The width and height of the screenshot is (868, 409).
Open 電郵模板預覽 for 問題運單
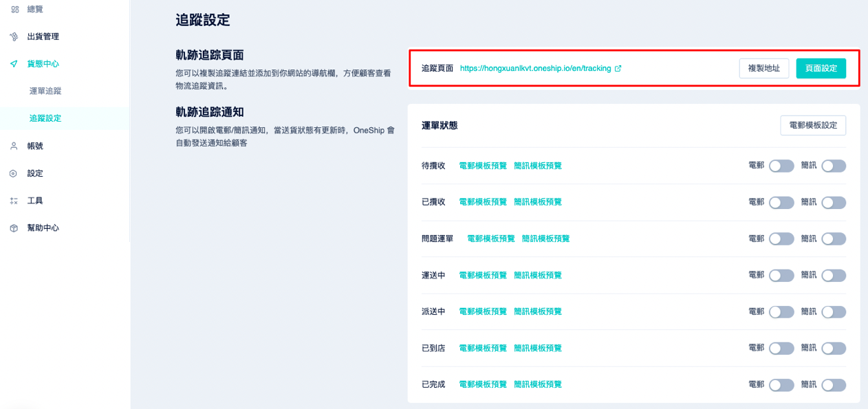coord(491,239)
